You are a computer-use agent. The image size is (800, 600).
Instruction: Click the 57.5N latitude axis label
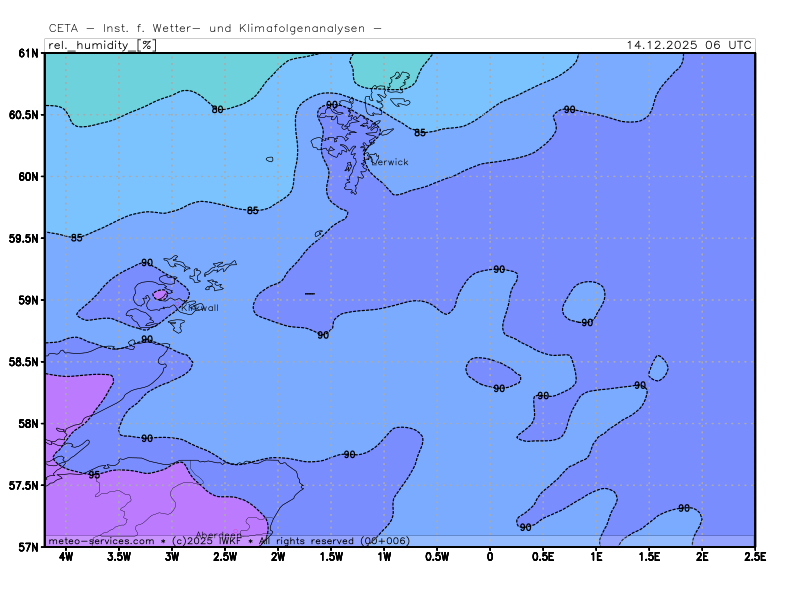[25, 486]
